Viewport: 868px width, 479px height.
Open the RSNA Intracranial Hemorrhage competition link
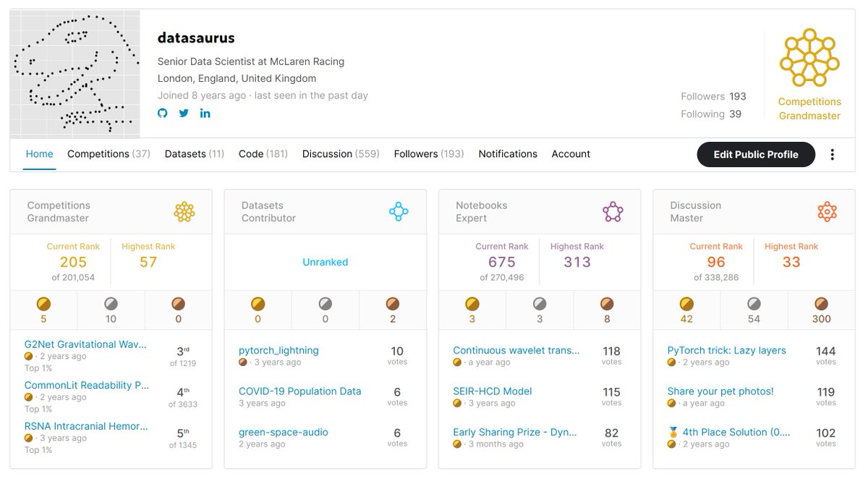pos(86,427)
